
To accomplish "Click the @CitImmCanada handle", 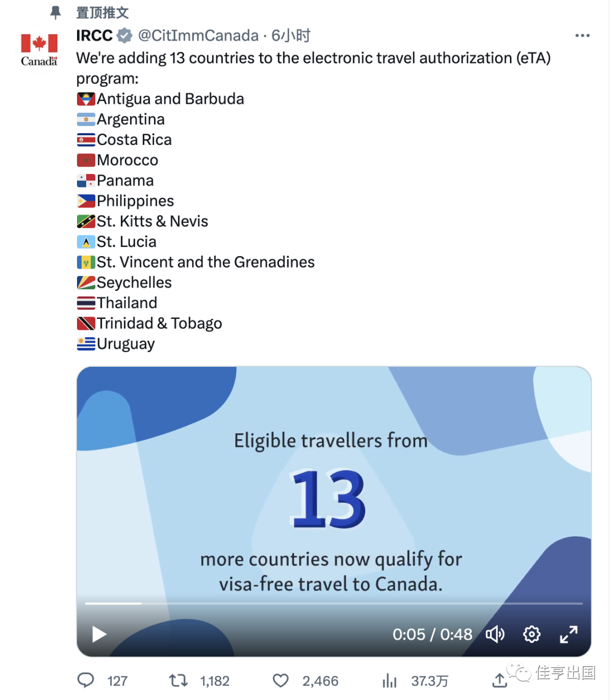I will [198, 35].
